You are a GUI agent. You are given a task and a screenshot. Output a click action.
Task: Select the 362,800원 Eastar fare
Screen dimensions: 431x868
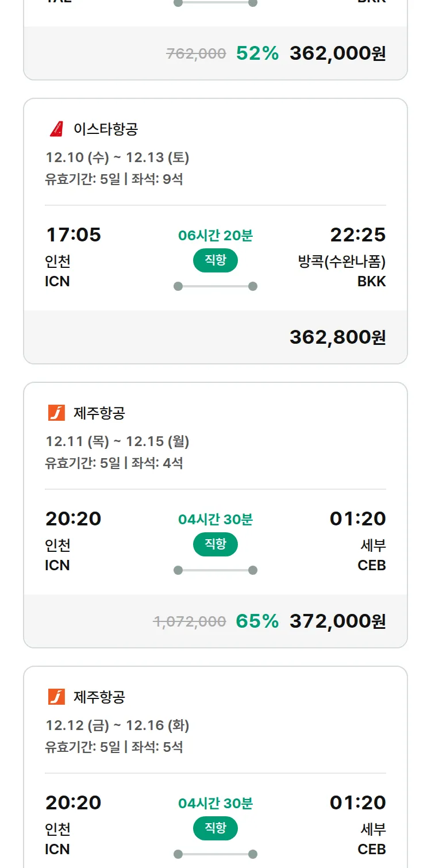point(337,337)
